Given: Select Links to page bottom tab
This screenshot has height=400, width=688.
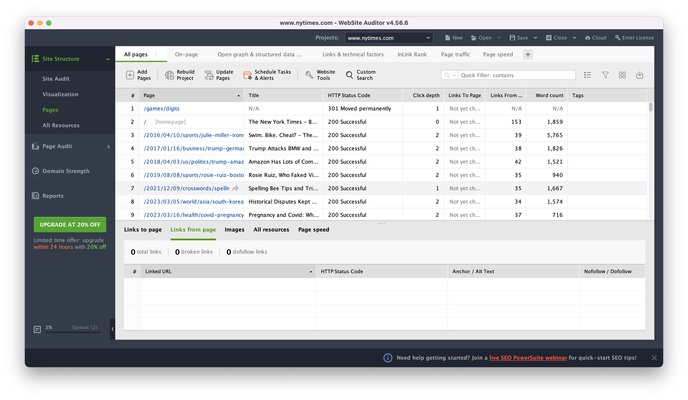Looking at the screenshot, I should click(x=143, y=229).
